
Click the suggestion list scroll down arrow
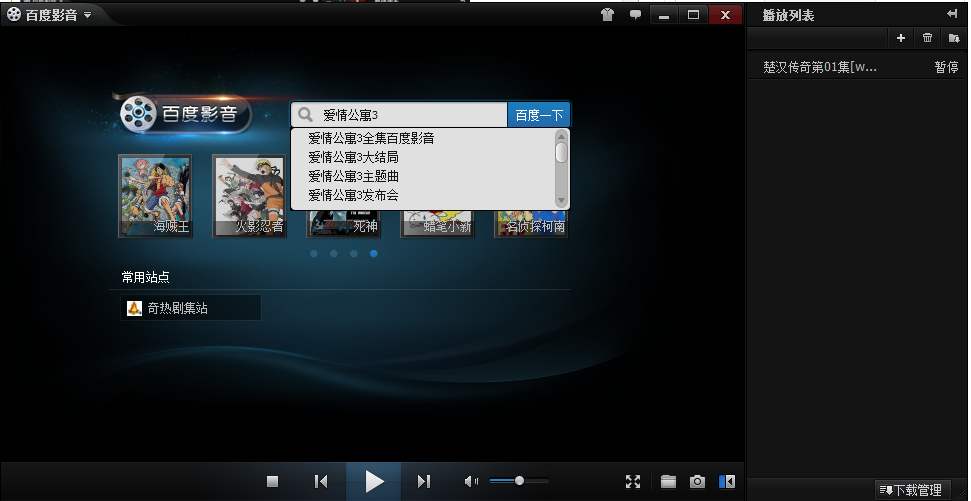click(561, 201)
